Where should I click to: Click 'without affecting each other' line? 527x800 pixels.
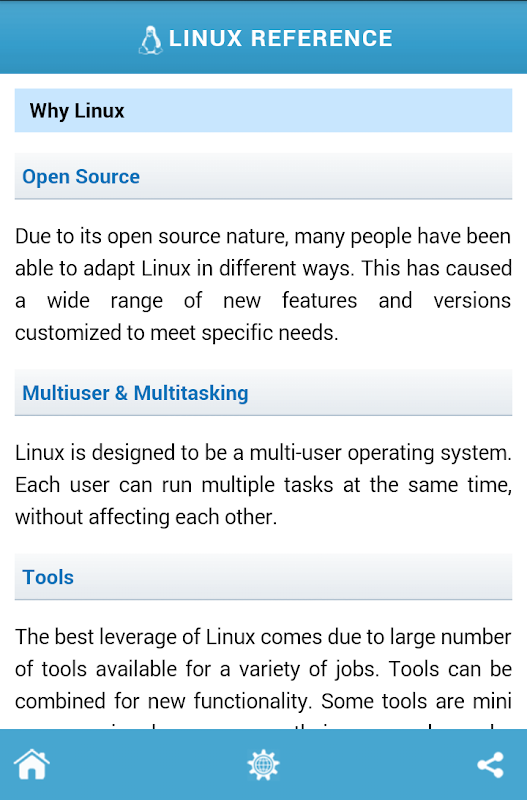(x=146, y=517)
